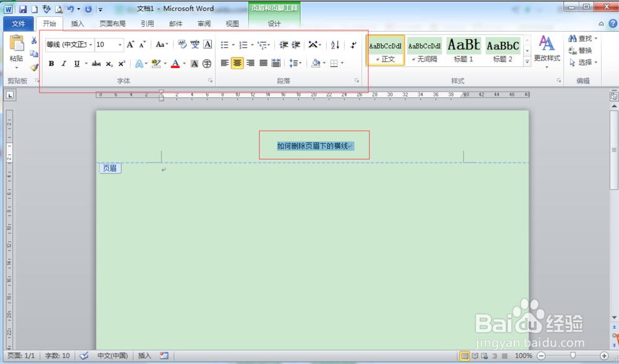Screen dimensions: 619x364
Task: Zoom in with the plus button
Action: point(604,356)
